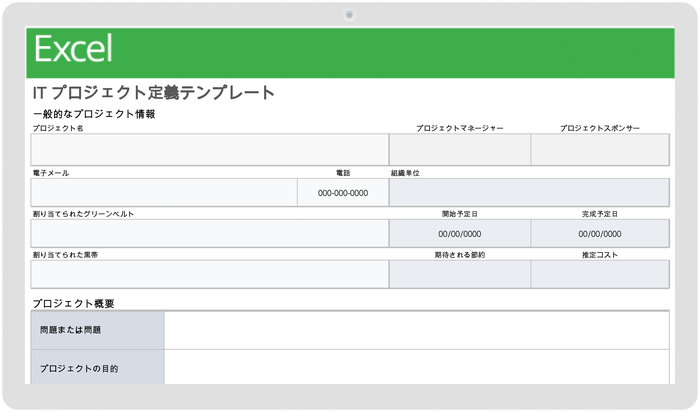Click the 電話 label

point(343,173)
